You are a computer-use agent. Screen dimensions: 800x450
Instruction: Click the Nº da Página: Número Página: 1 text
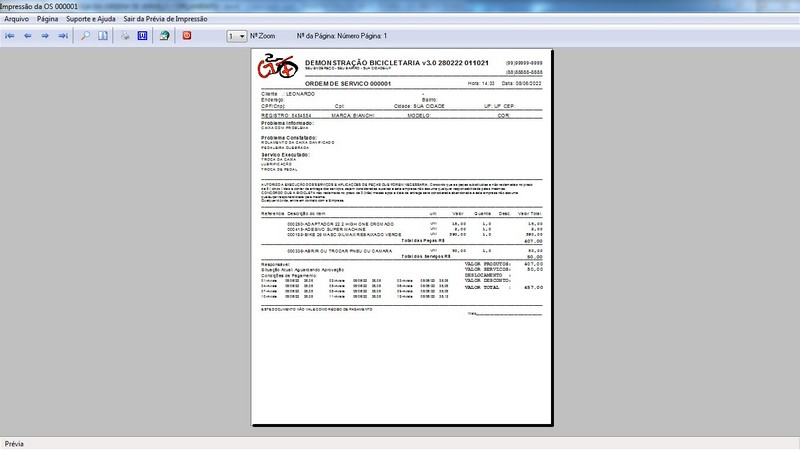pos(342,36)
